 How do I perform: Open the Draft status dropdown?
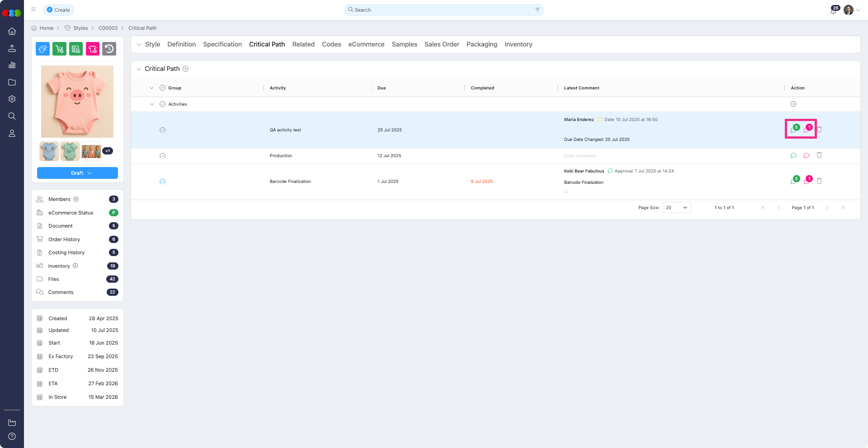click(77, 173)
